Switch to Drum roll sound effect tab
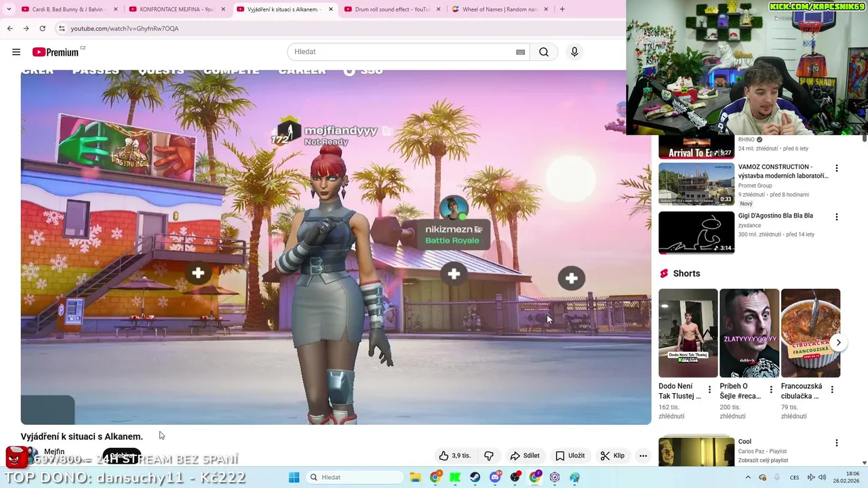 (392, 9)
